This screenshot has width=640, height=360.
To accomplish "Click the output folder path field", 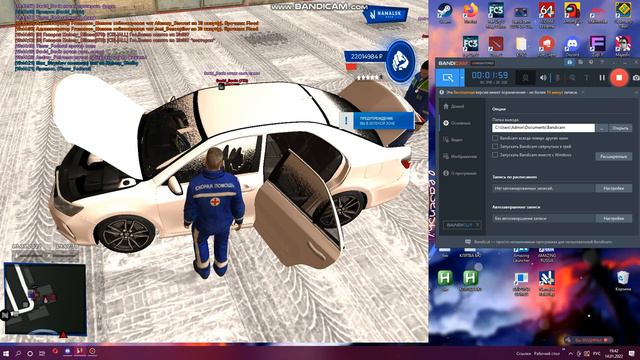I will pyautogui.click(x=543, y=128).
